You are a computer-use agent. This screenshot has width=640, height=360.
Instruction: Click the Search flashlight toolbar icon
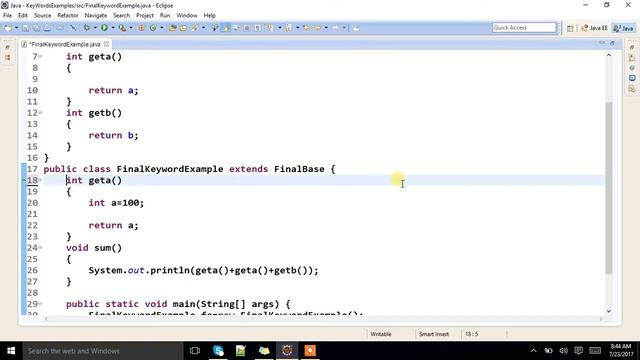pyautogui.click(x=195, y=28)
